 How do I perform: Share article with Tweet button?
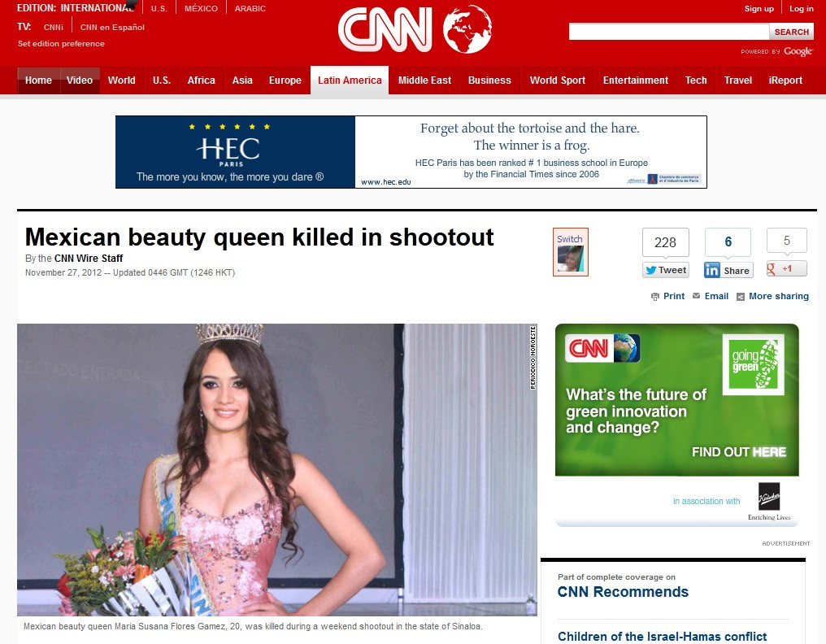666,270
